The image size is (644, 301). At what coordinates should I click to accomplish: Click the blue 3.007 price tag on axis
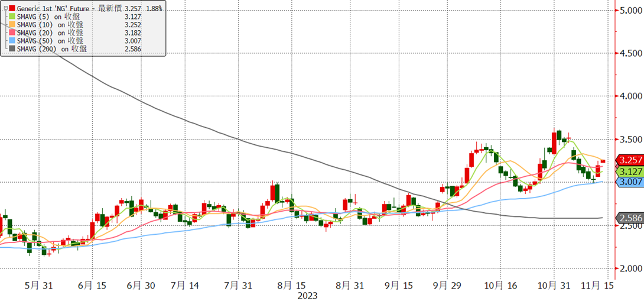click(x=630, y=182)
